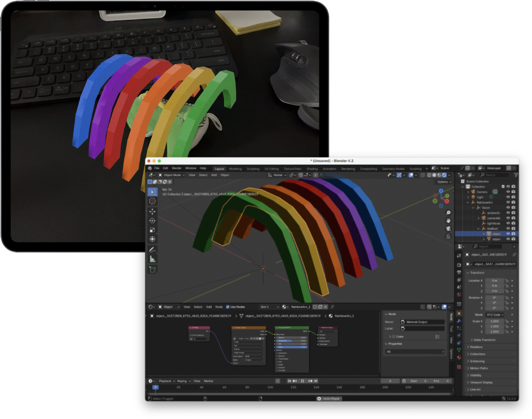Viewport: 532px width, 419px height.
Task: Expand the Delta Transform section
Action: coord(484,340)
